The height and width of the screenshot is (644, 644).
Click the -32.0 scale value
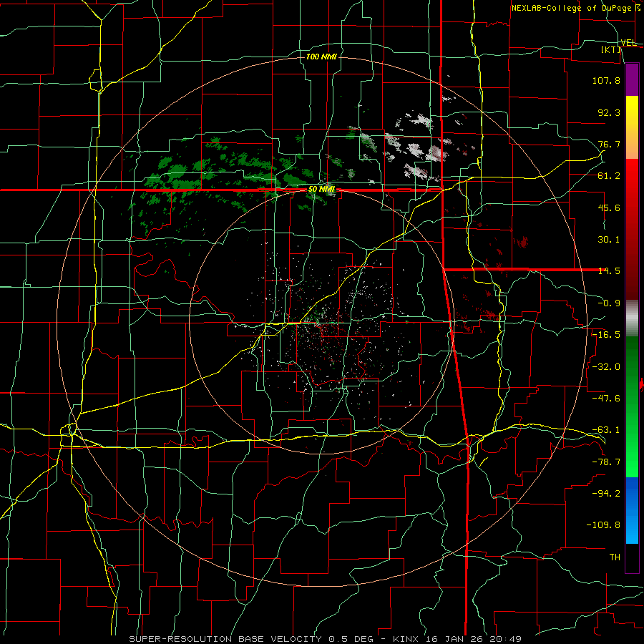pos(606,367)
